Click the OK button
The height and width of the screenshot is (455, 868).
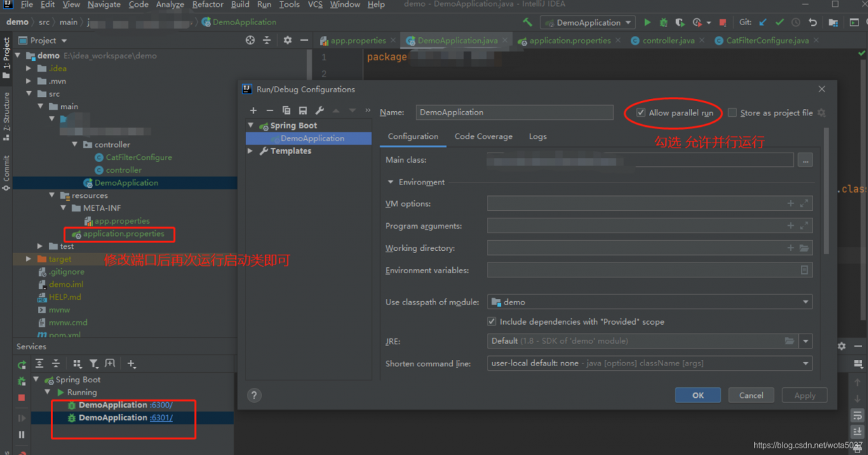pos(698,395)
